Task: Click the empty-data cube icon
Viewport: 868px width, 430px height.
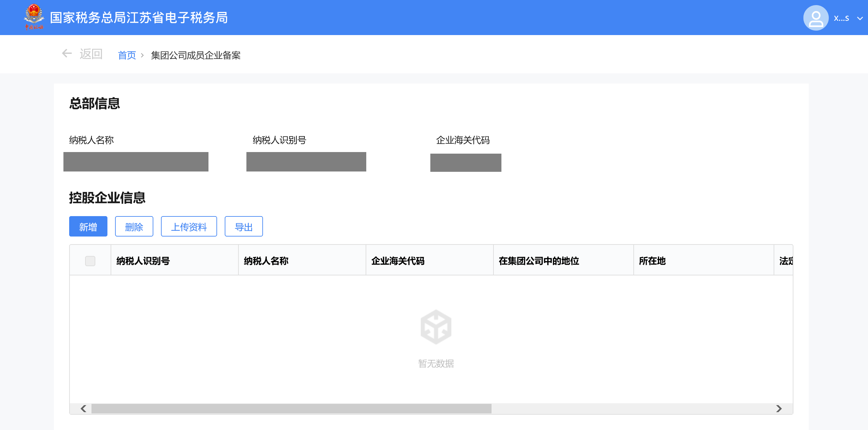Action: [x=436, y=327]
